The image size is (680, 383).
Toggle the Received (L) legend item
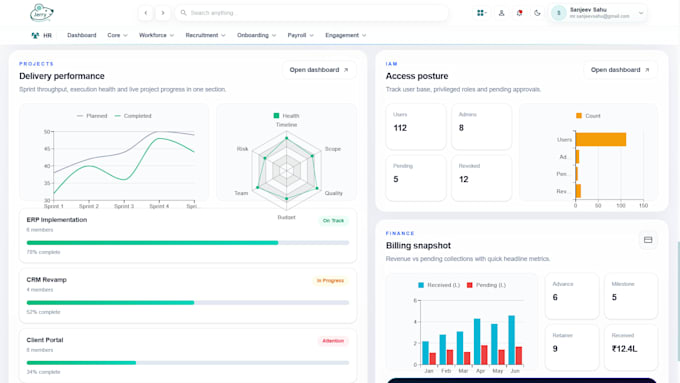[439, 285]
